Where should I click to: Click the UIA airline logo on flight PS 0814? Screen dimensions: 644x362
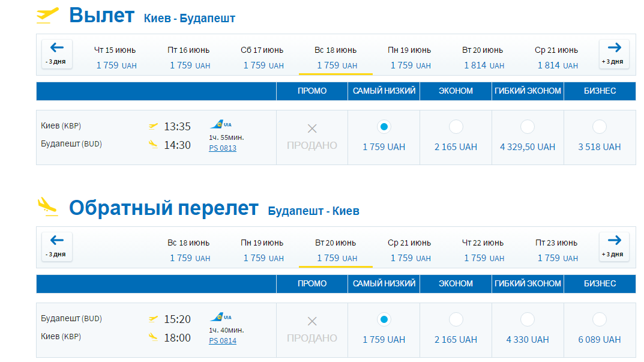click(x=221, y=317)
